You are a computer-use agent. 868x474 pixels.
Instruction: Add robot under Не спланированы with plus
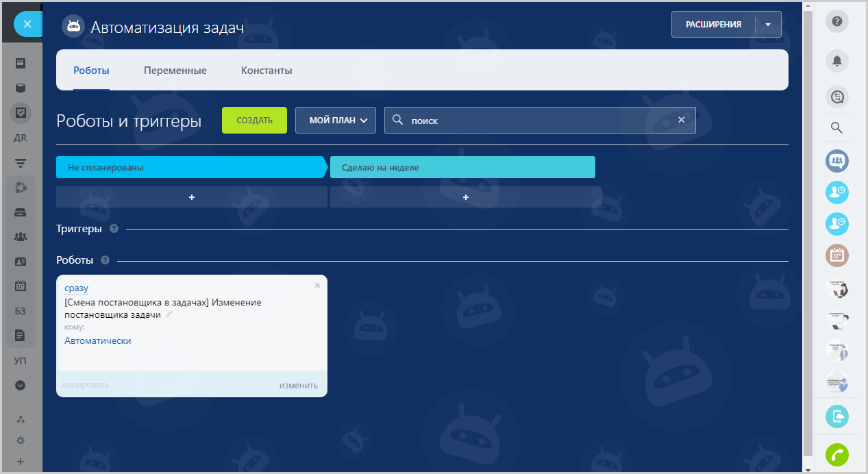pos(192,197)
